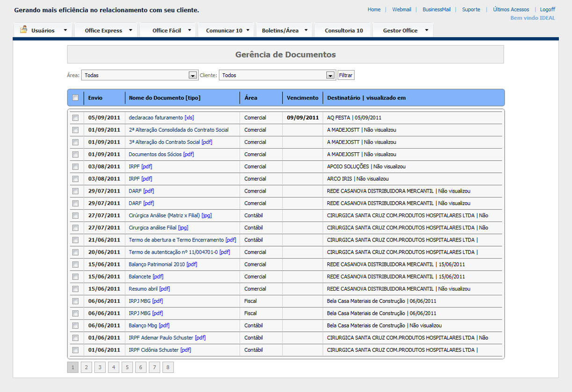
Task: Open Últimos Acessos link
Action: coord(511,9)
